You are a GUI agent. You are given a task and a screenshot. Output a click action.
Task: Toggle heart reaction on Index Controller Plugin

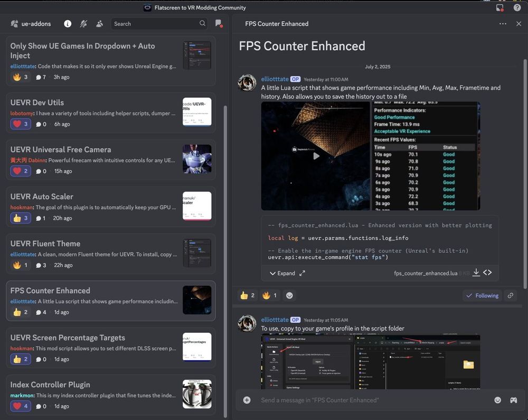(x=21, y=406)
